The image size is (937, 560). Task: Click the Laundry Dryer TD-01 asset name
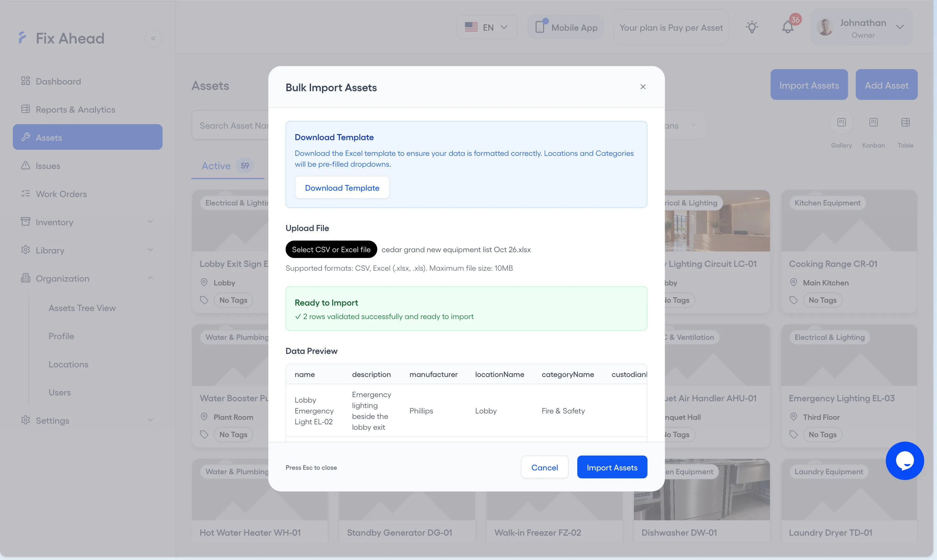pyautogui.click(x=830, y=532)
